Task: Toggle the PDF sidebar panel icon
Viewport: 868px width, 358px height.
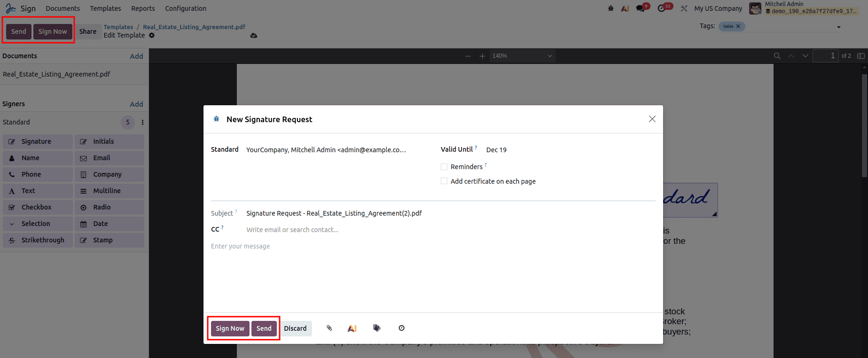Action: (861, 56)
